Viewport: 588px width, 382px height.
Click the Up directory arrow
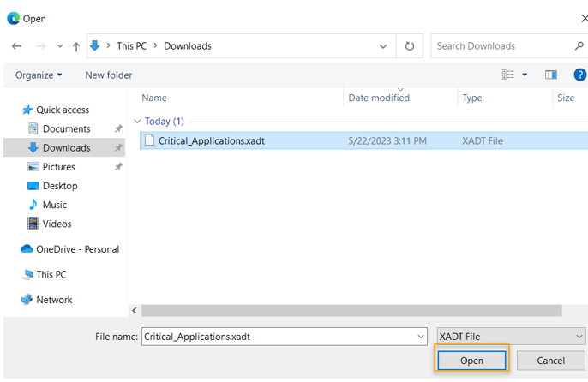(75, 46)
